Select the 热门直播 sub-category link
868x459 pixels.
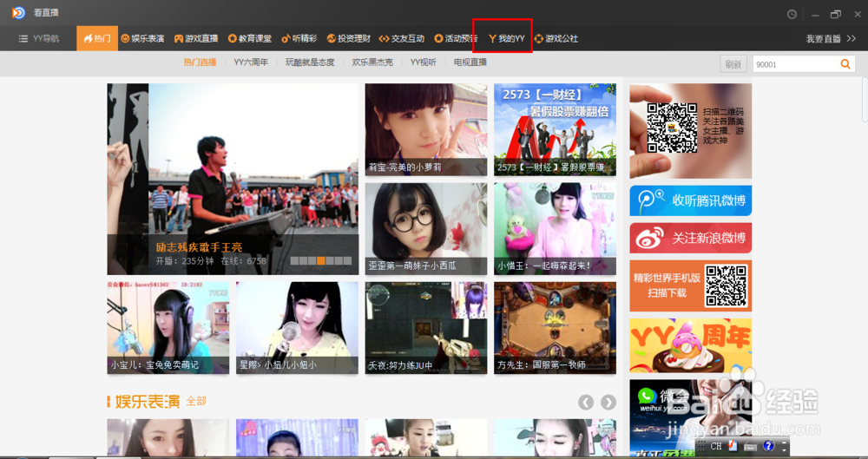200,62
